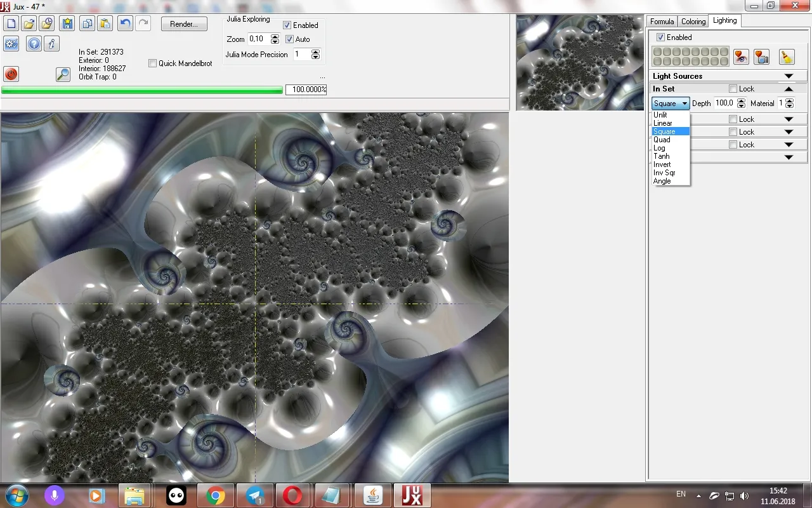Screen dimensions: 812x508
Task: Open the purple microphone app in taskbar
Action: pos(54,495)
